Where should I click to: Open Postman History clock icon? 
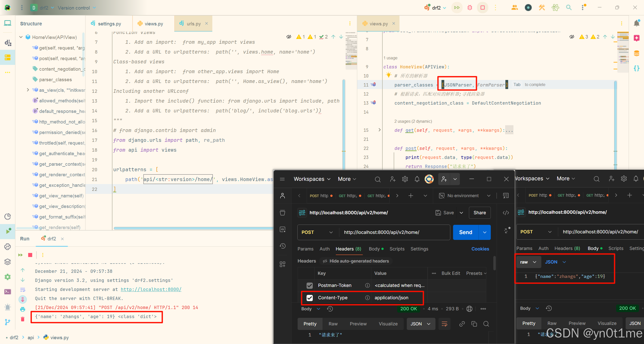(x=283, y=246)
